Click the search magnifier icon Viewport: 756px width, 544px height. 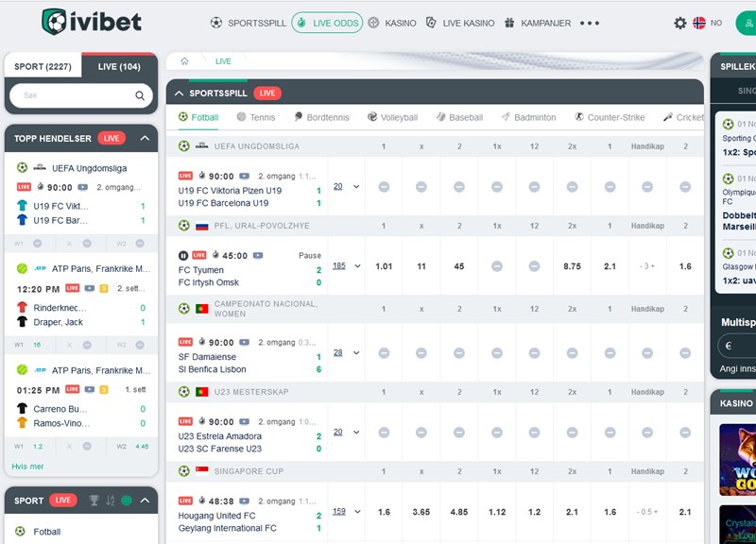[x=140, y=95]
